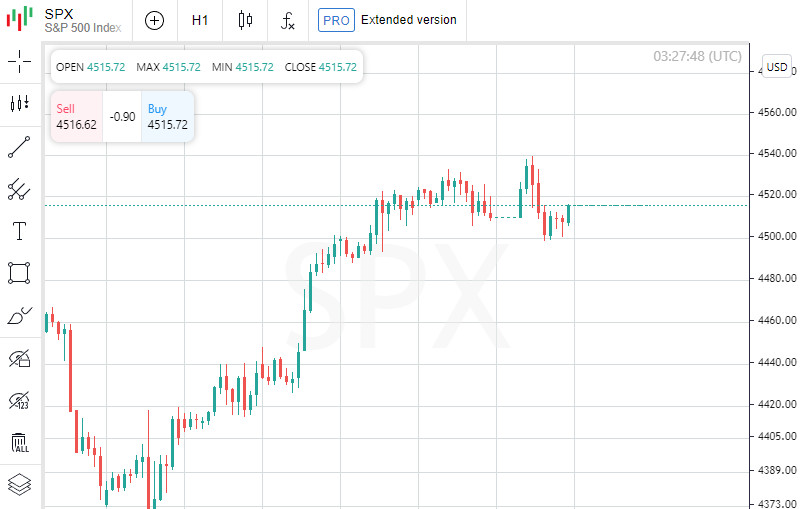Pick the rectangle shape tool
This screenshot has width=809, height=509.
(x=19, y=273)
